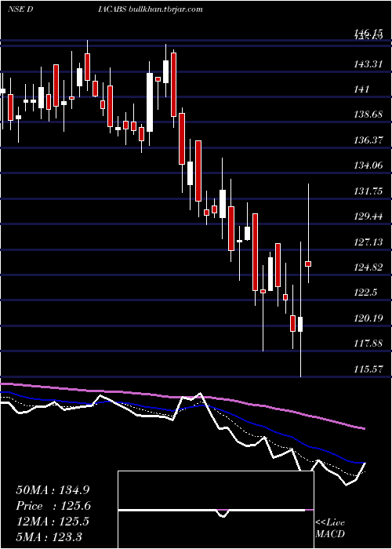Click the 117.88 price axis label
392x549 pixels.
[368, 344]
